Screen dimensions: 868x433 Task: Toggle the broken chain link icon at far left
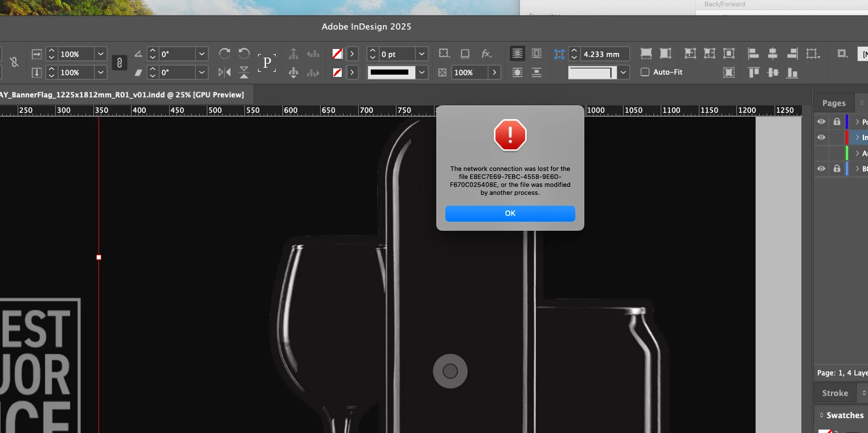click(x=14, y=63)
